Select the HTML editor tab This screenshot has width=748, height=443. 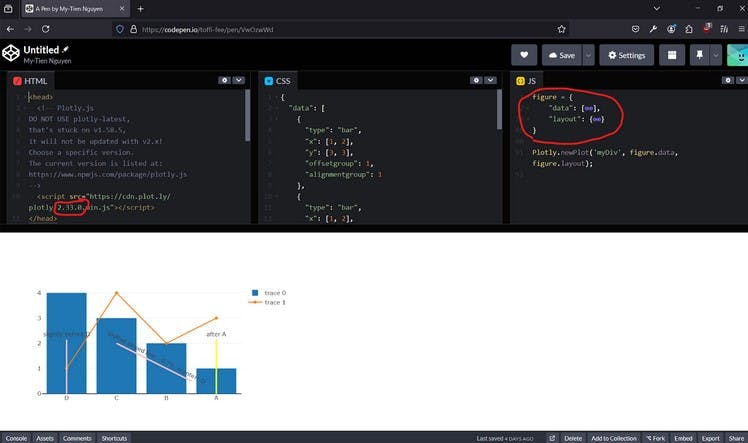pos(31,81)
